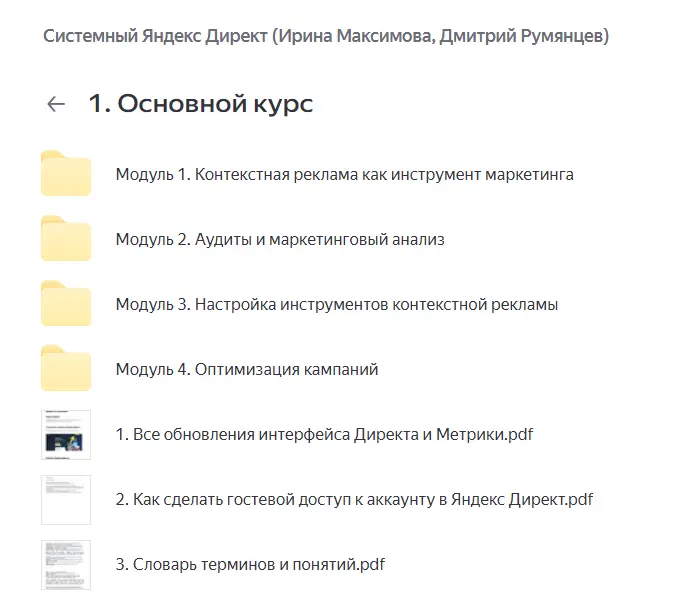The height and width of the screenshot is (609, 678).
Task: Open thumbnail of Словарь терминов PDF
Action: (66, 565)
